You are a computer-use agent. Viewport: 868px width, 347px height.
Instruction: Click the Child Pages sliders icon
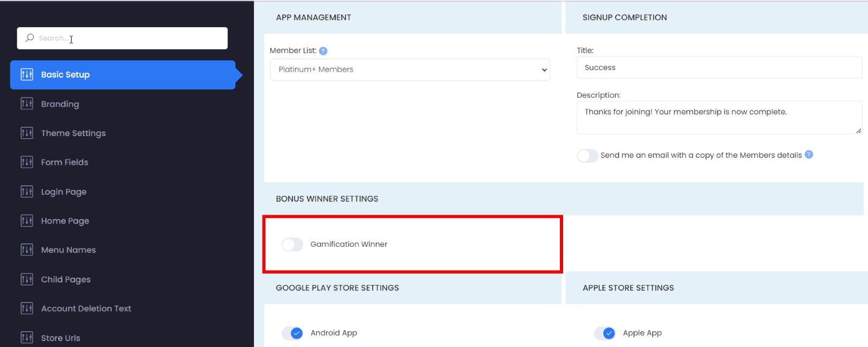click(x=27, y=279)
